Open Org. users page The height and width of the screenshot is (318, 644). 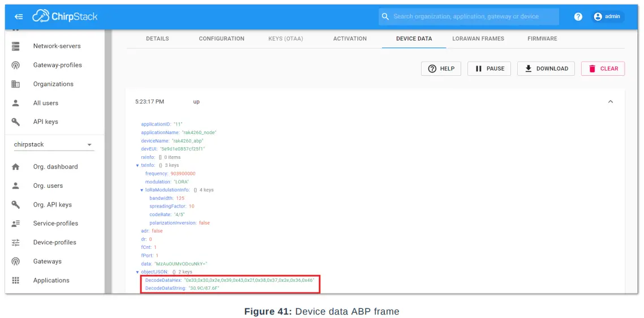coord(48,186)
